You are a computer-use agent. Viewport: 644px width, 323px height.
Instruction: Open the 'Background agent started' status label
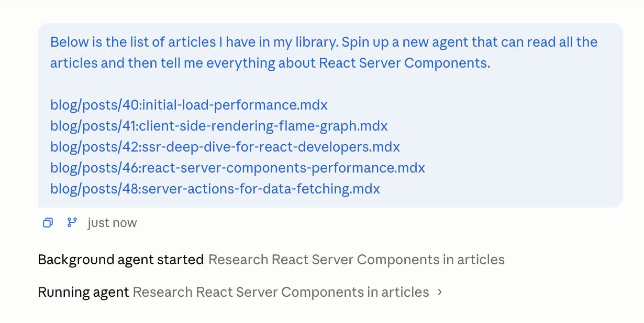[120, 260]
